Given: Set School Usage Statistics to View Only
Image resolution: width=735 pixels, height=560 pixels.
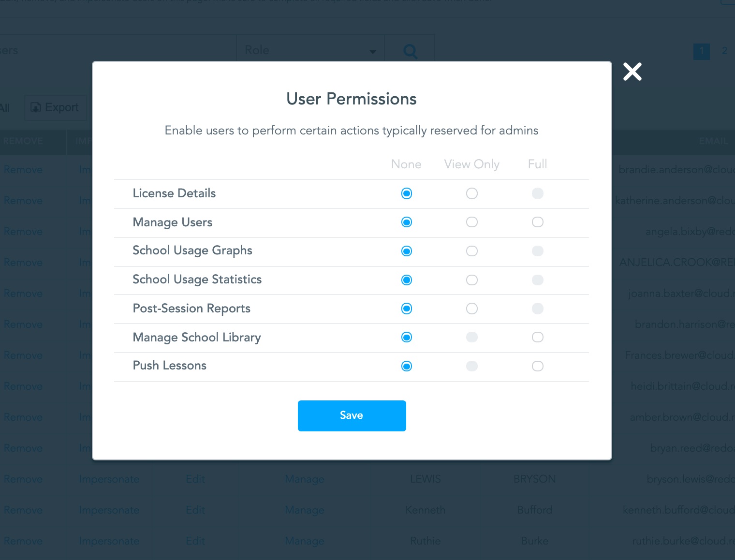Looking at the screenshot, I should [x=471, y=280].
